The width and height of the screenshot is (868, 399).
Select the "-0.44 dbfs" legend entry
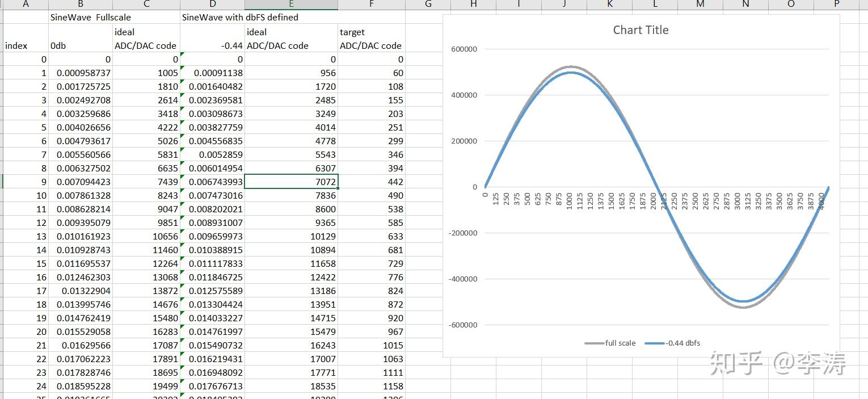[x=682, y=343]
